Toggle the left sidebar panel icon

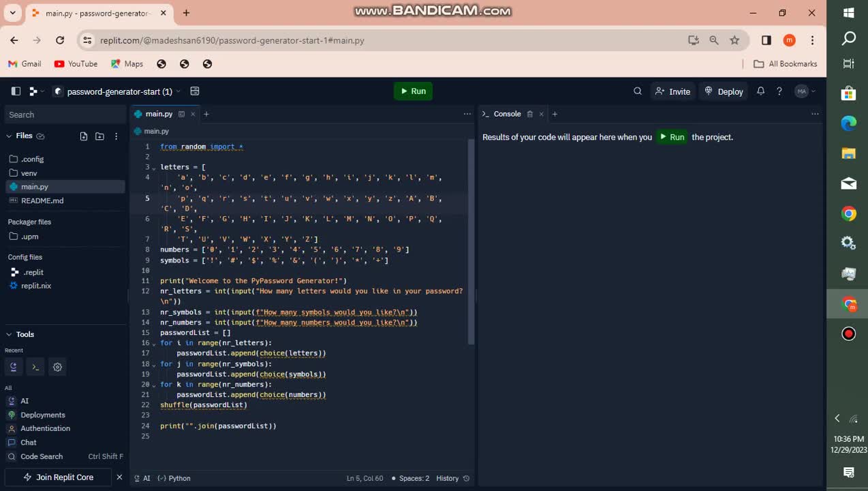pos(16,91)
